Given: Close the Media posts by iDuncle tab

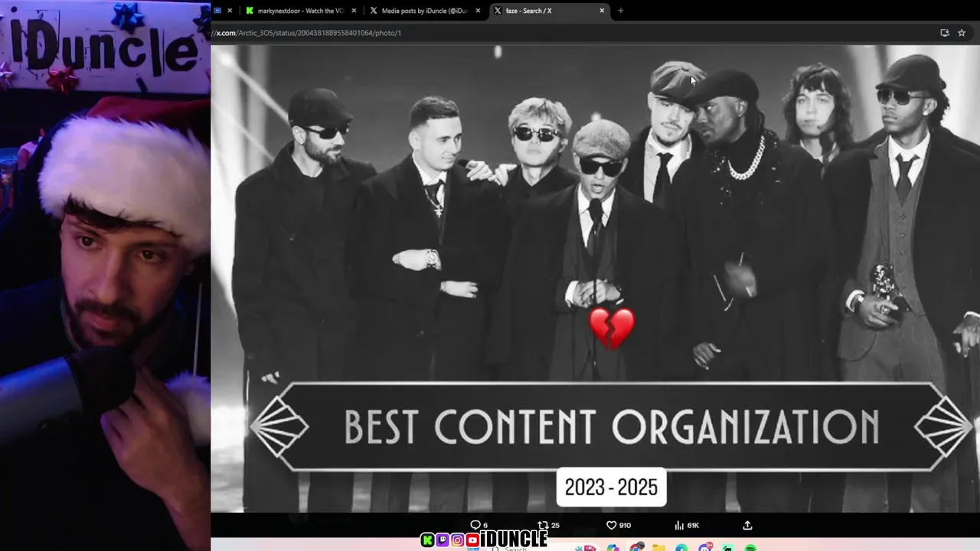Looking at the screenshot, I should (x=478, y=11).
